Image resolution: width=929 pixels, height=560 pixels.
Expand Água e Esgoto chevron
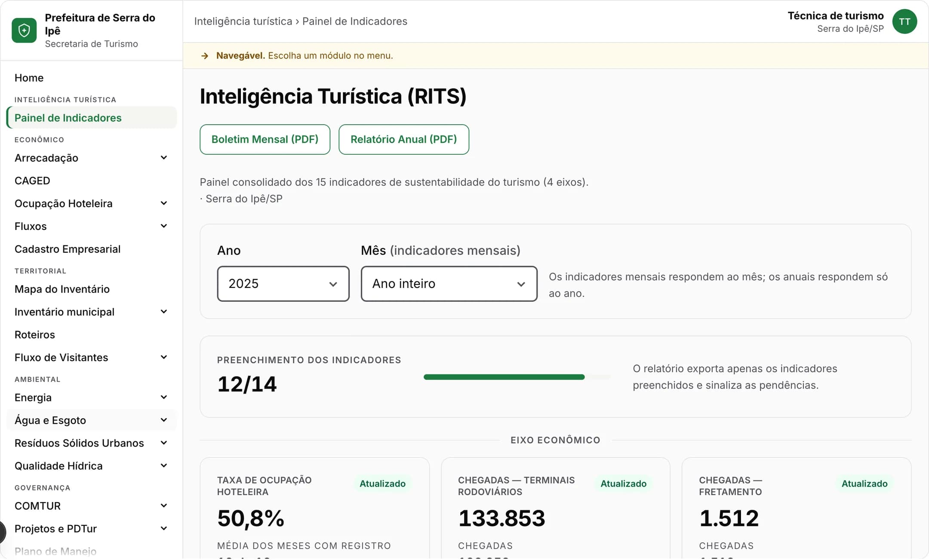[164, 420]
